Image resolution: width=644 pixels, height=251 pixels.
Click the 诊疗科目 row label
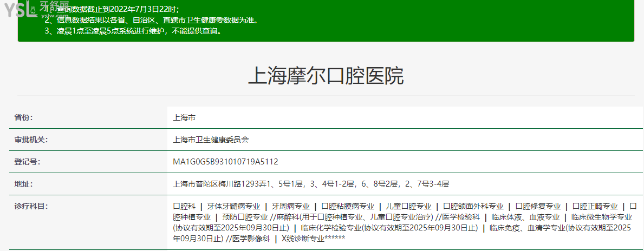pos(31,206)
